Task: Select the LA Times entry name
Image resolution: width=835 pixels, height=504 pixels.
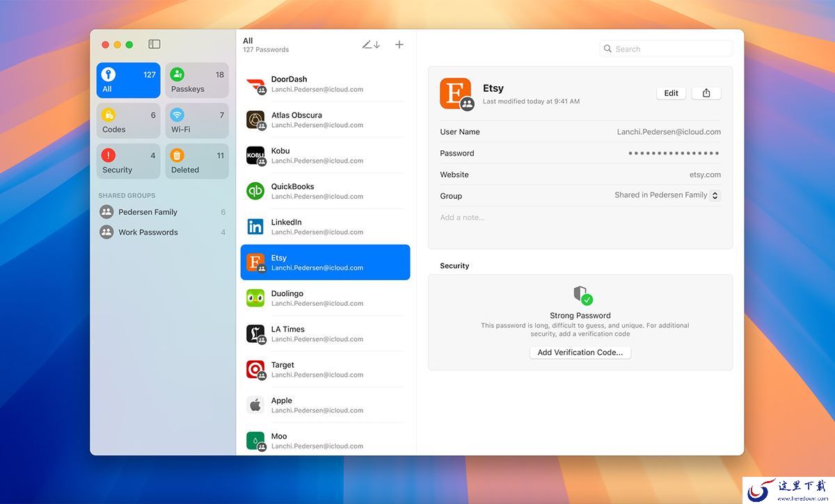Action: tap(288, 329)
